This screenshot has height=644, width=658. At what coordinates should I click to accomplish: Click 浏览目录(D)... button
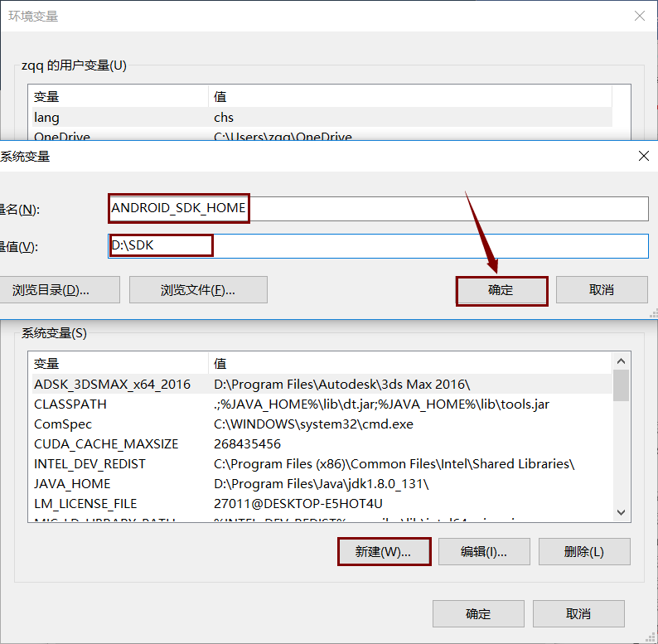click(x=58, y=289)
